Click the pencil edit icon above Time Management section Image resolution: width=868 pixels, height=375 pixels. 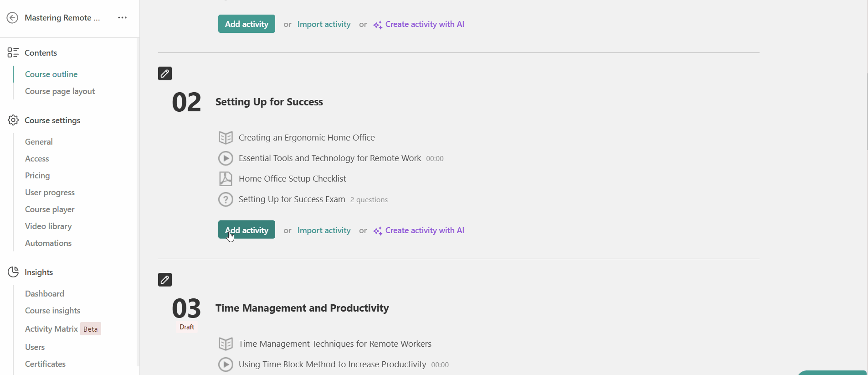pyautogui.click(x=164, y=280)
